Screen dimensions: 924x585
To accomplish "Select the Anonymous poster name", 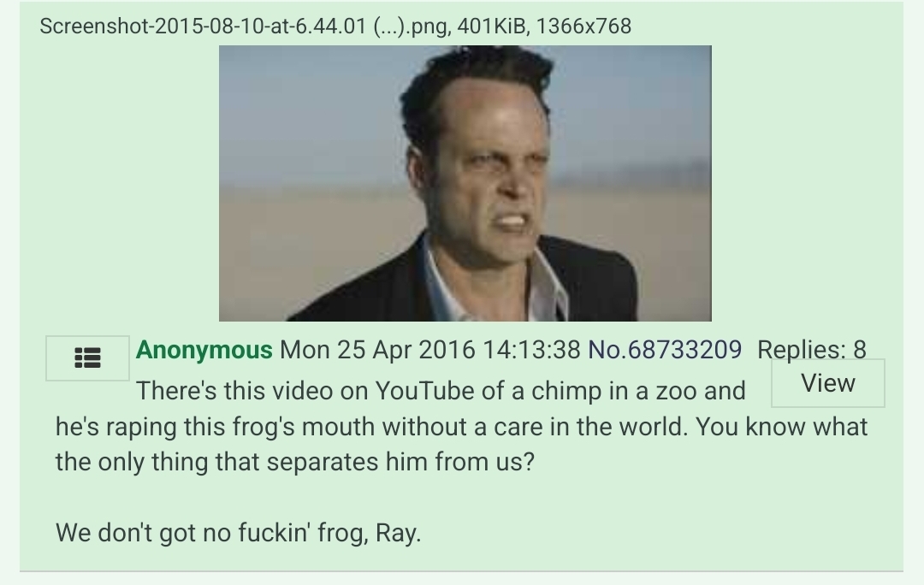I will point(204,350).
